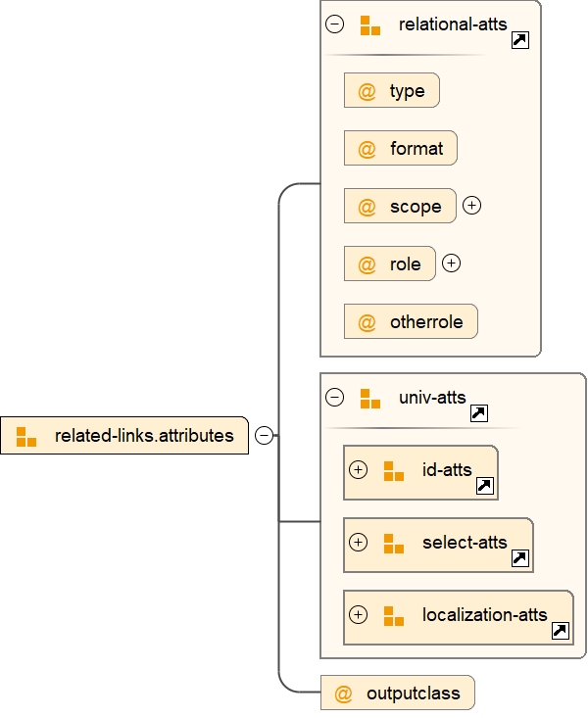Screen dimensions: 588x718
Task: Select the type attribute label
Action: 407,91
